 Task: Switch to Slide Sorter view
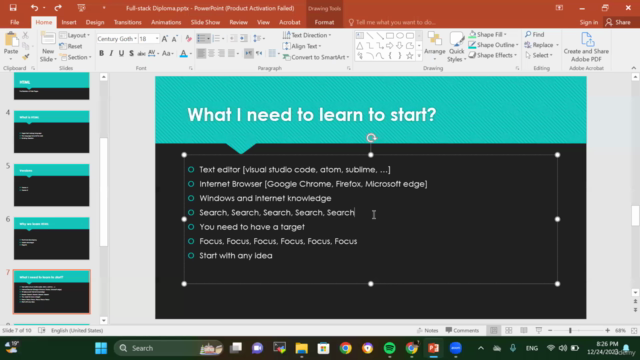tap(509, 330)
